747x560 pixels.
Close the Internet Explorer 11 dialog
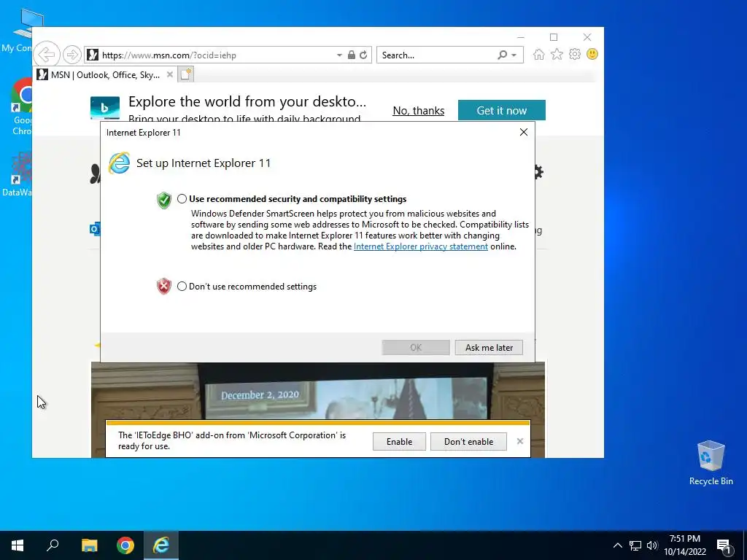click(x=524, y=133)
